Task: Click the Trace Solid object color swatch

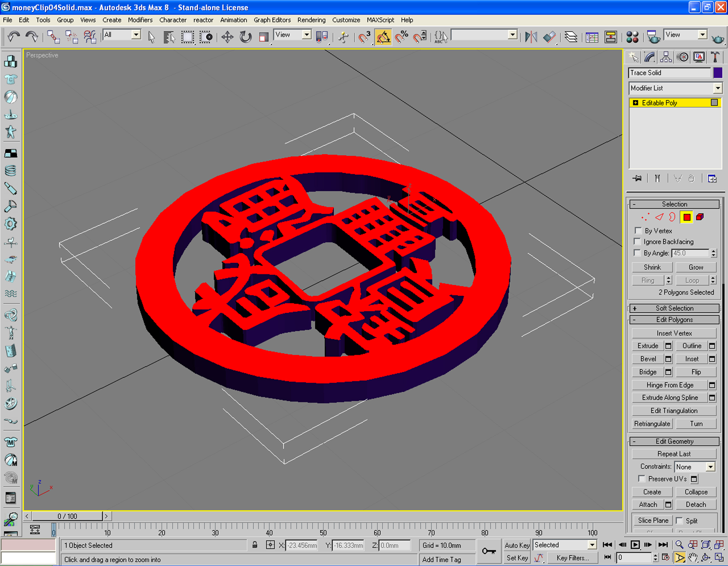Action: (x=718, y=72)
